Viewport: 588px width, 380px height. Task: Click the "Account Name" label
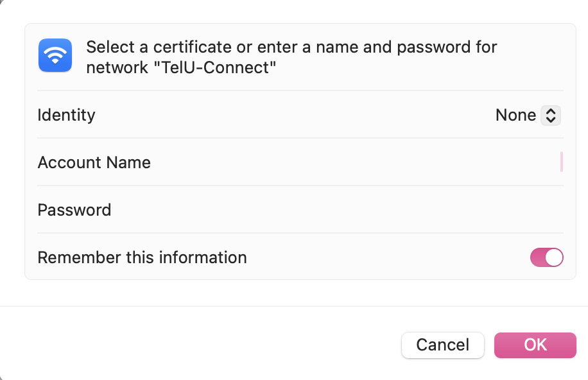click(x=94, y=162)
